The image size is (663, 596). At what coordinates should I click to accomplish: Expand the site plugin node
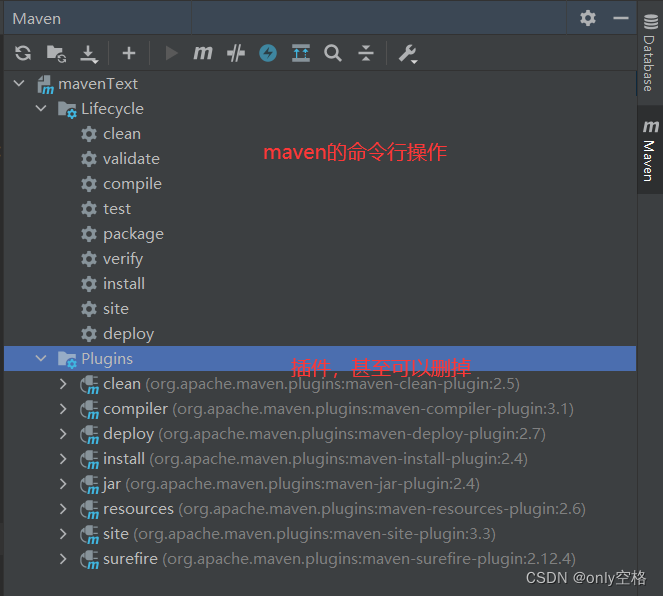(x=63, y=534)
